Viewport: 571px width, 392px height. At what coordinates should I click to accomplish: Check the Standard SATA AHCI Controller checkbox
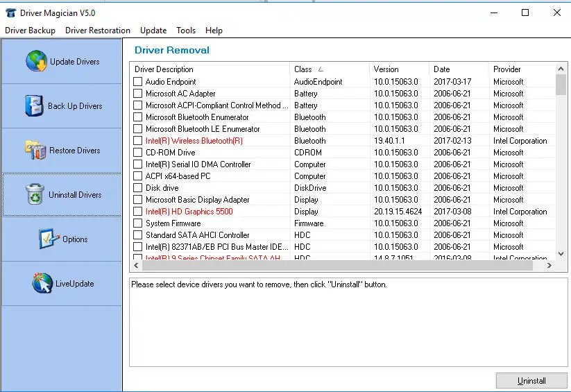click(x=137, y=235)
